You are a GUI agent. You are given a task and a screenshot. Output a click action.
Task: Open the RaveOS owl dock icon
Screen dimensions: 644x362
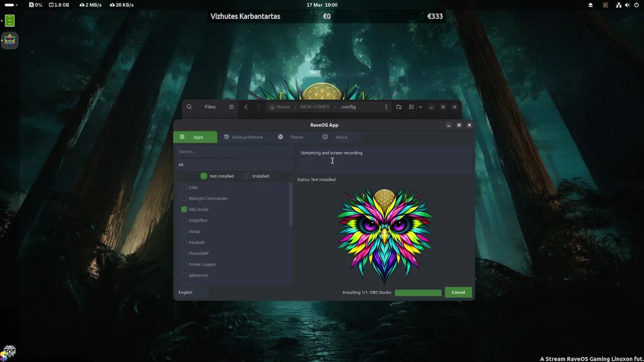(10, 40)
